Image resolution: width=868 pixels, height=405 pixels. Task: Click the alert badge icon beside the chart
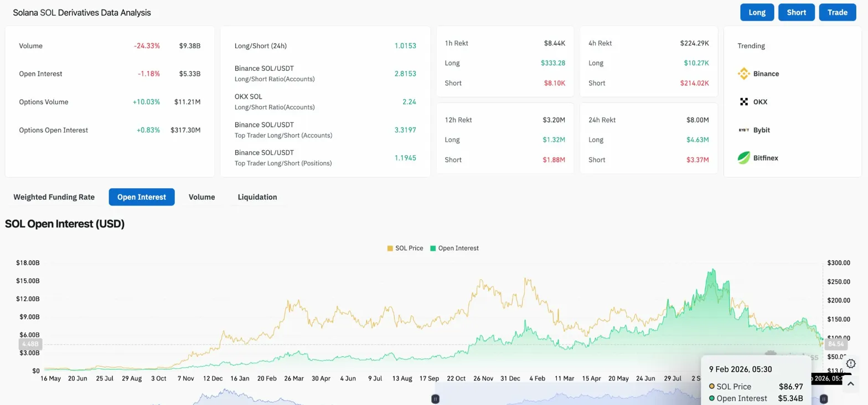pyautogui.click(x=851, y=363)
